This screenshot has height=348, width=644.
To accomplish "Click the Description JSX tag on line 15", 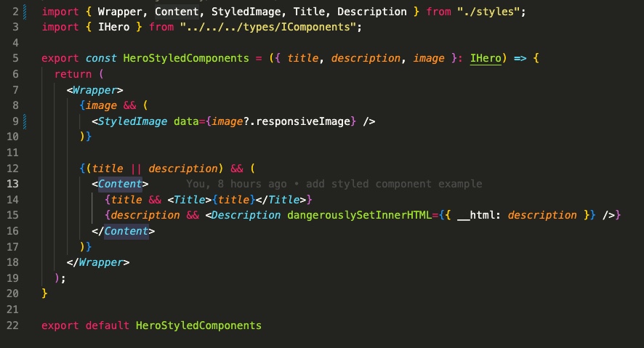I will click(x=246, y=215).
